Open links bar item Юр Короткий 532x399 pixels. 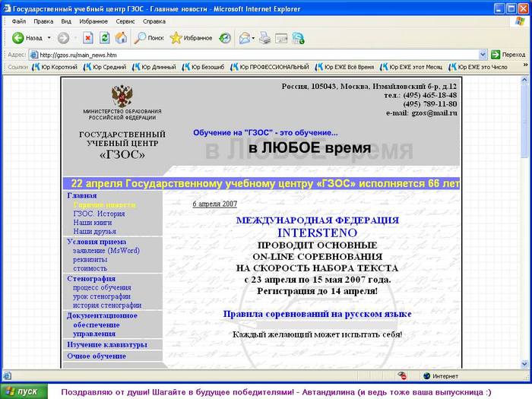(x=55, y=67)
